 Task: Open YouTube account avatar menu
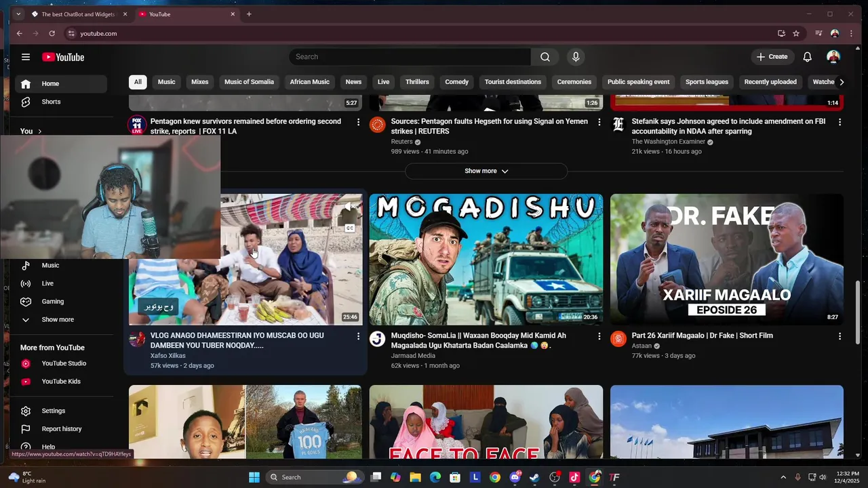(x=833, y=57)
